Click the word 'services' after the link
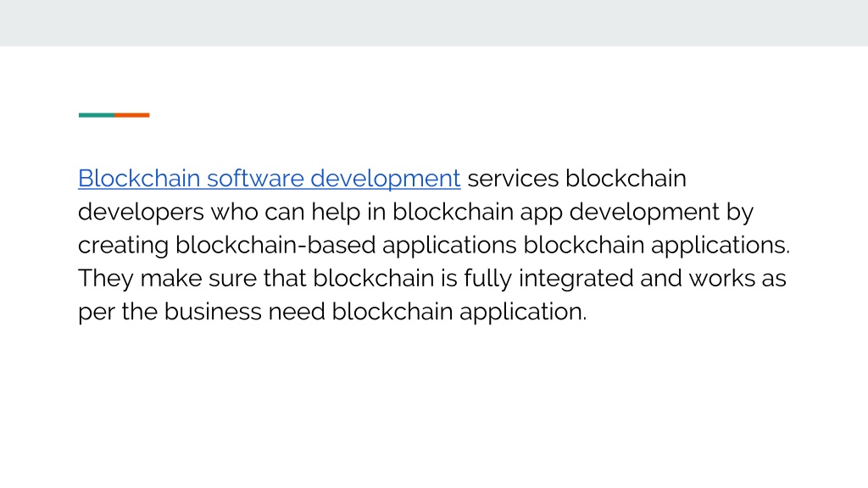Viewport: 868px width, 488px height. coord(513,179)
